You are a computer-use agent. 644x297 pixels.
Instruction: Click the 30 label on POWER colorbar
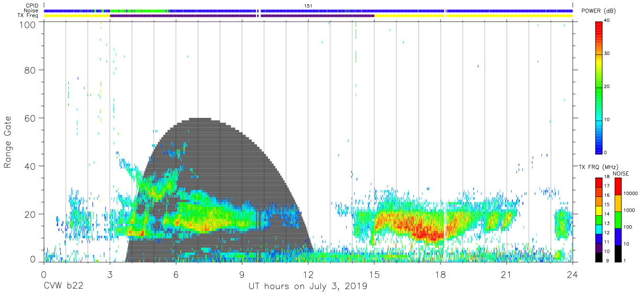[x=607, y=53]
